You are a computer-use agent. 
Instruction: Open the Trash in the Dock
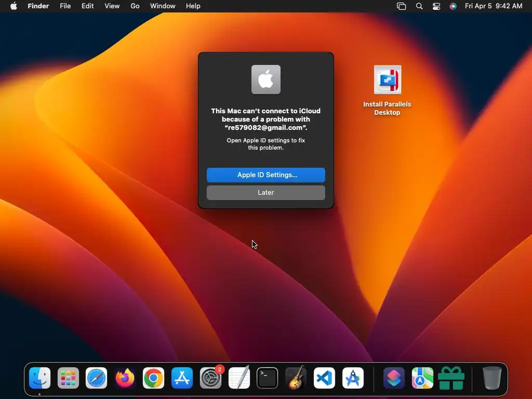[x=492, y=378]
